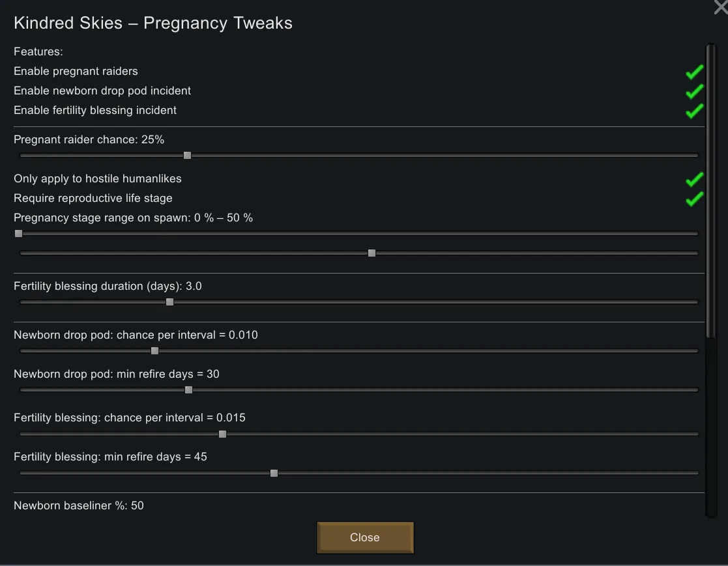Click the minimum pregnancy stage slider handle
The width and height of the screenshot is (728, 566).
click(18, 234)
